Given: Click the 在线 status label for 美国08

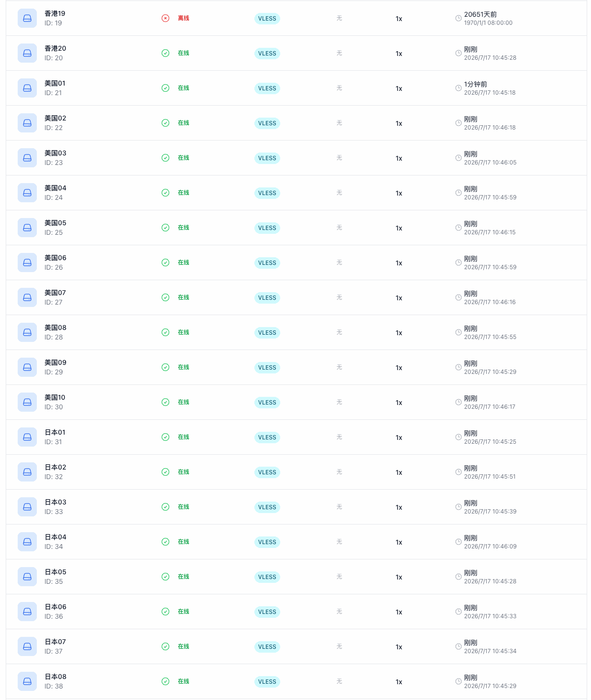Looking at the screenshot, I should coord(184,332).
